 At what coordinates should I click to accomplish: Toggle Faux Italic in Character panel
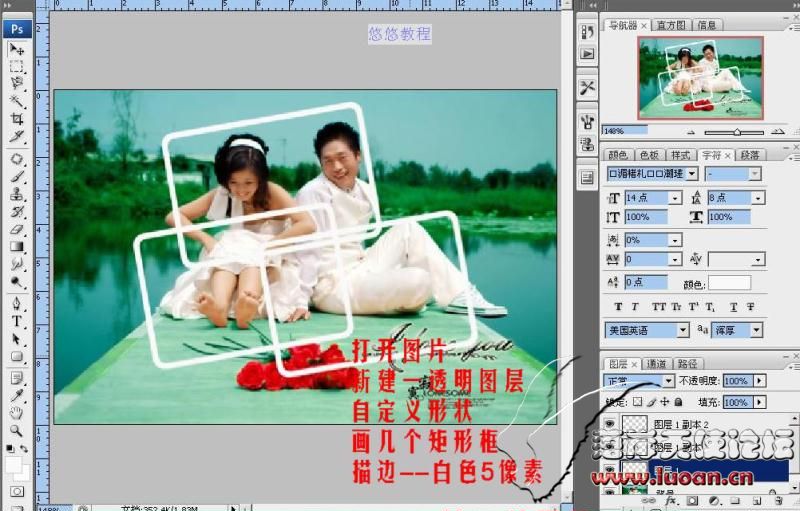point(635,307)
